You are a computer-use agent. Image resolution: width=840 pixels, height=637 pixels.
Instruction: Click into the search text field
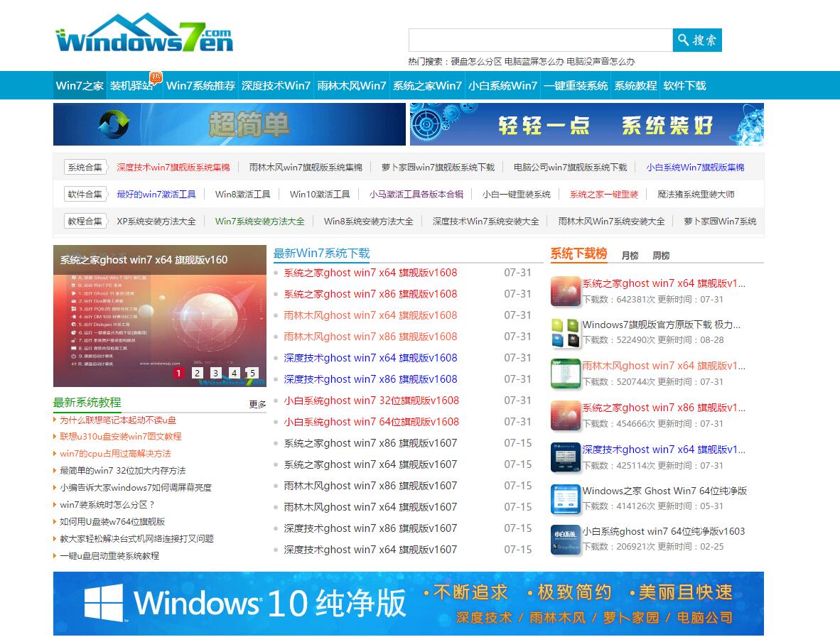[540, 40]
